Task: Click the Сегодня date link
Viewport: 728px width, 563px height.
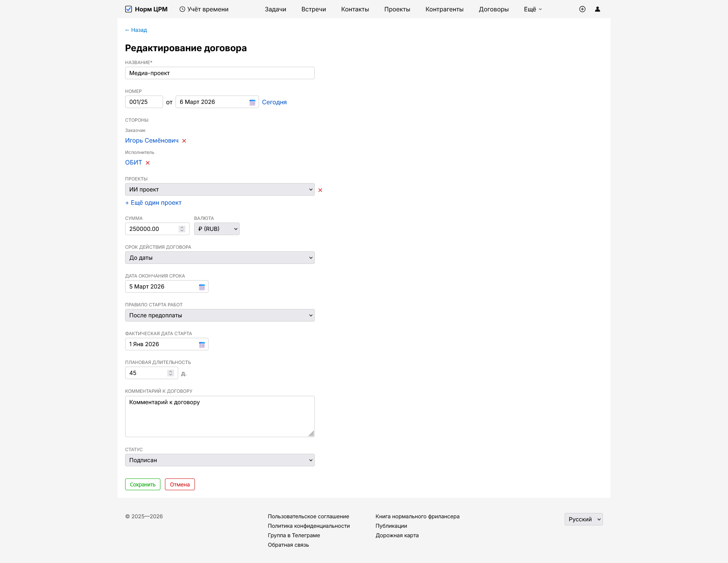Action: point(274,102)
